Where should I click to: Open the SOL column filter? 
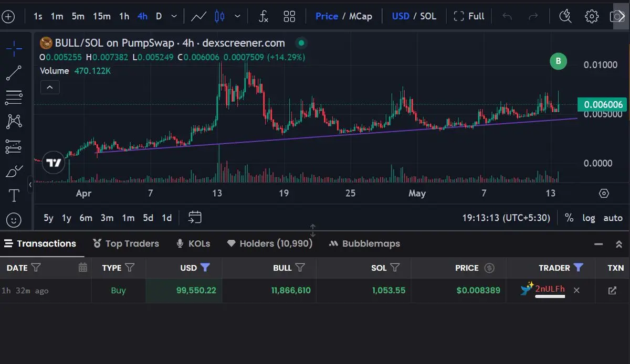(395, 268)
